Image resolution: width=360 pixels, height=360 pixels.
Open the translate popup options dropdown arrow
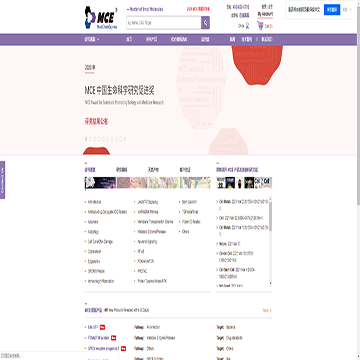350,10
